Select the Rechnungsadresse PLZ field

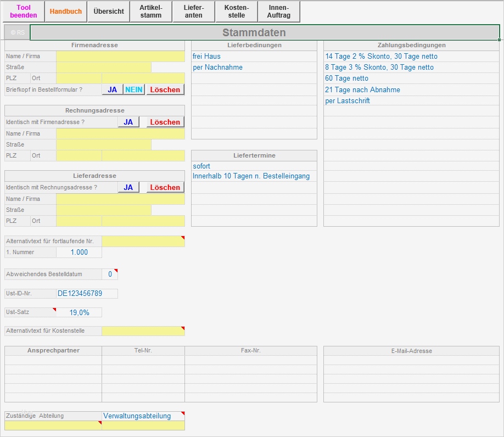pyautogui.click(x=79, y=155)
